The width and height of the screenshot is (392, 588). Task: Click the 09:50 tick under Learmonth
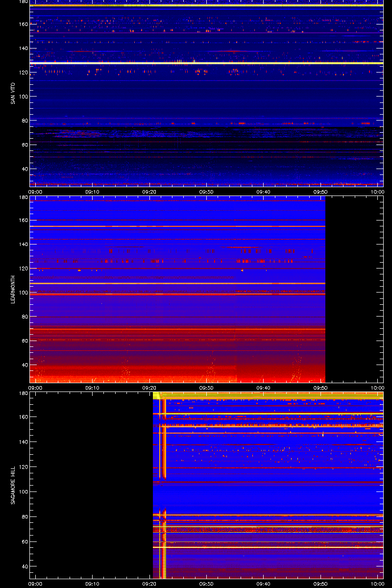[x=320, y=388]
